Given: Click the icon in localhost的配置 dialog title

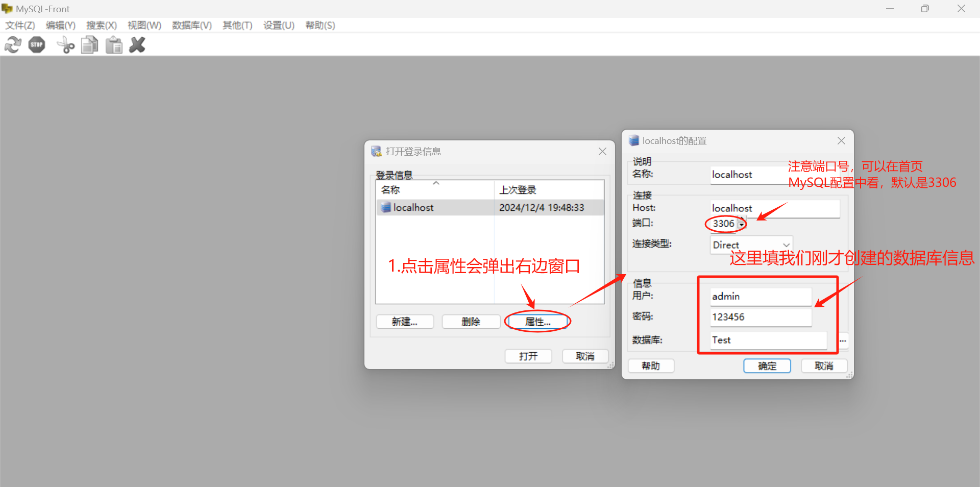Looking at the screenshot, I should pyautogui.click(x=634, y=140).
